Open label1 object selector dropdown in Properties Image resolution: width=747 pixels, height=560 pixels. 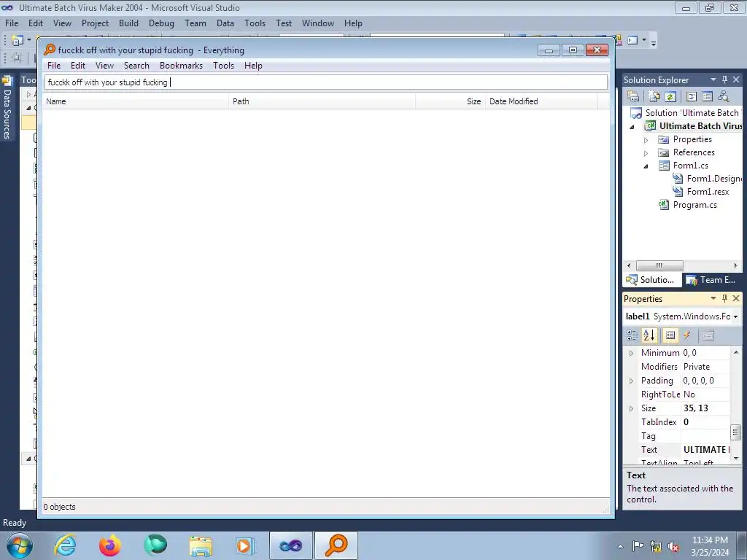(x=735, y=316)
